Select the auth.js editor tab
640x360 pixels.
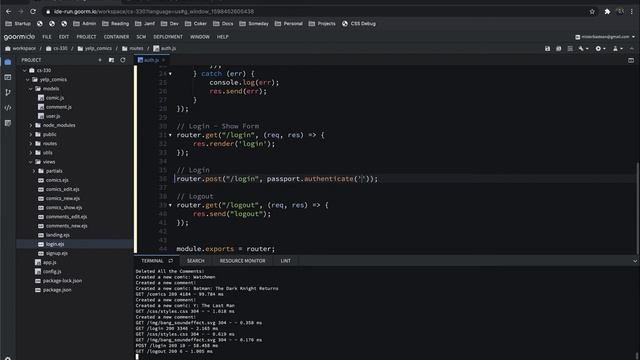point(151,60)
